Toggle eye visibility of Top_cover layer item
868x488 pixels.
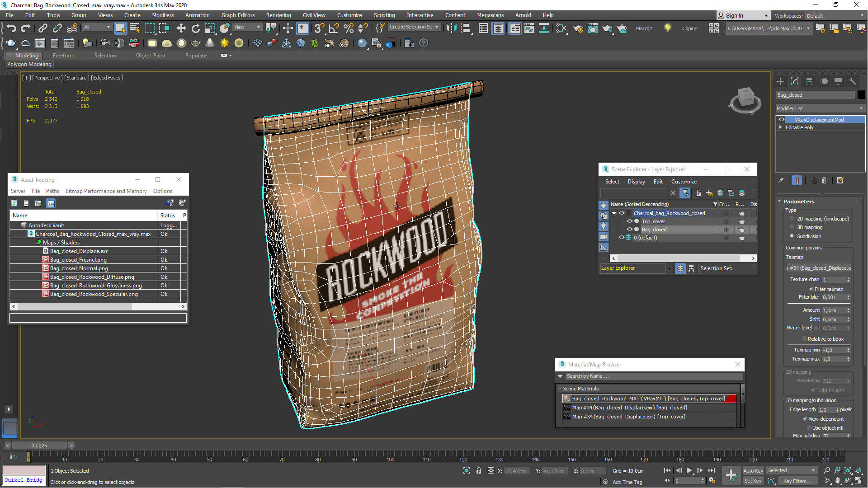[x=629, y=221]
